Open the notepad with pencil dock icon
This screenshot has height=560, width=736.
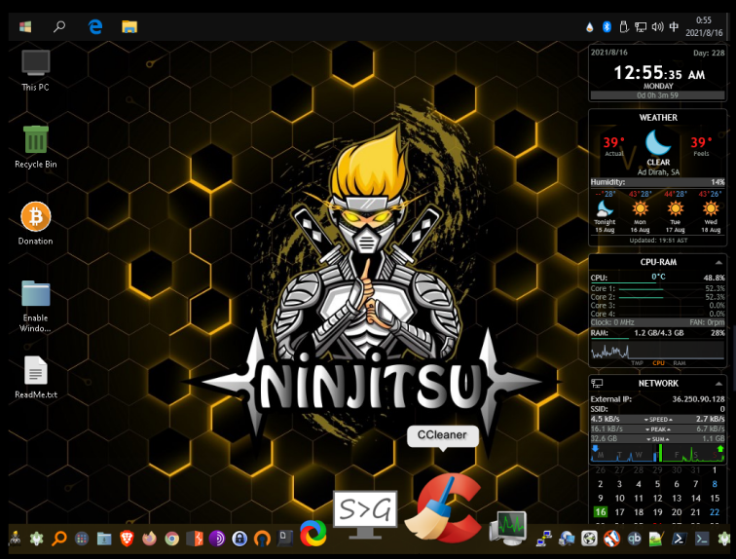point(657,539)
